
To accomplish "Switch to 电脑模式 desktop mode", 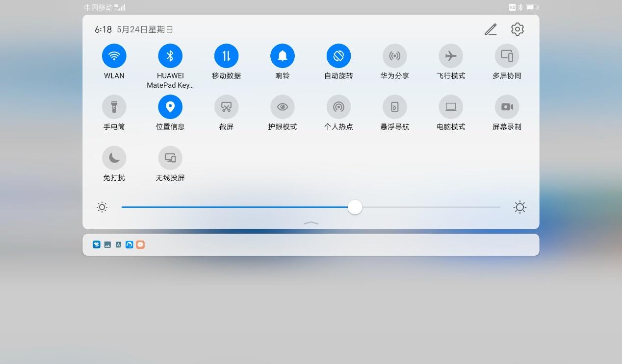I will click(451, 107).
